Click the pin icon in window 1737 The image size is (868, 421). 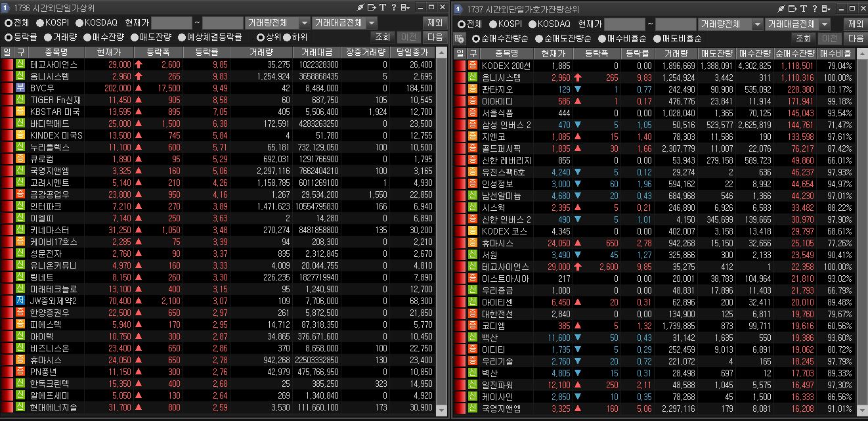coord(780,8)
